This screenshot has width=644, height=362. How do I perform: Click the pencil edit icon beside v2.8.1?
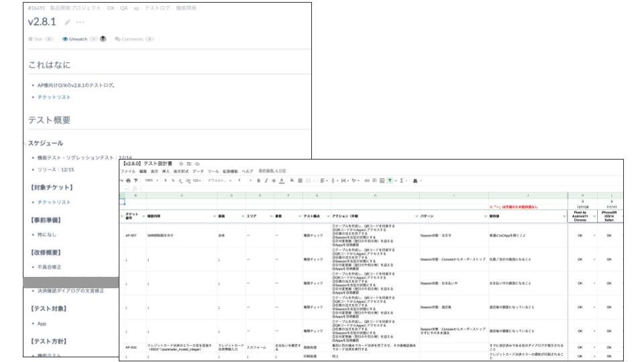(x=67, y=22)
